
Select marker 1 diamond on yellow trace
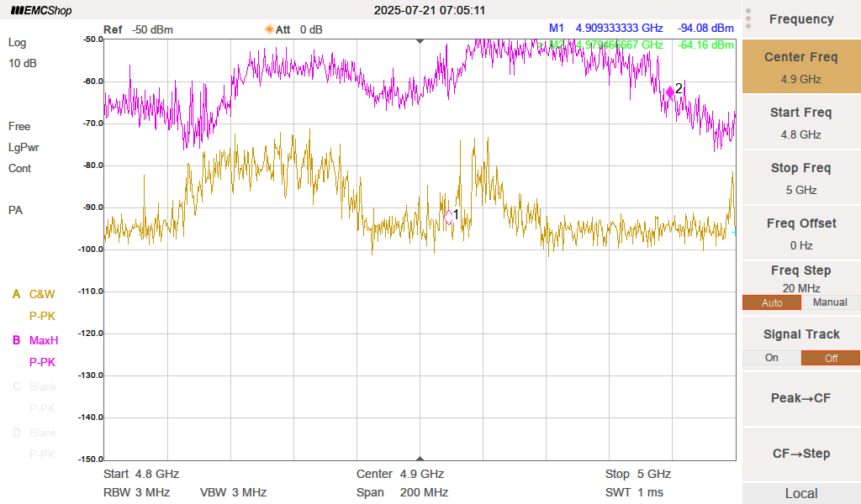pos(448,216)
